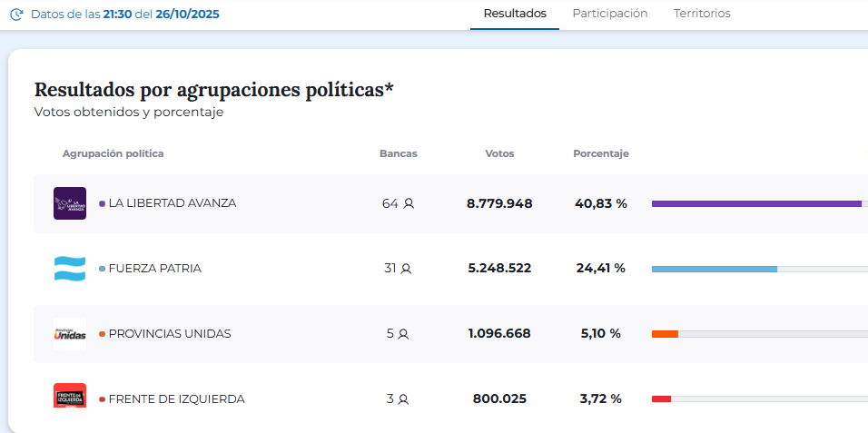This screenshot has width=868, height=433.
Task: Click Fuerza Patria flag logo
Action: tap(70, 269)
